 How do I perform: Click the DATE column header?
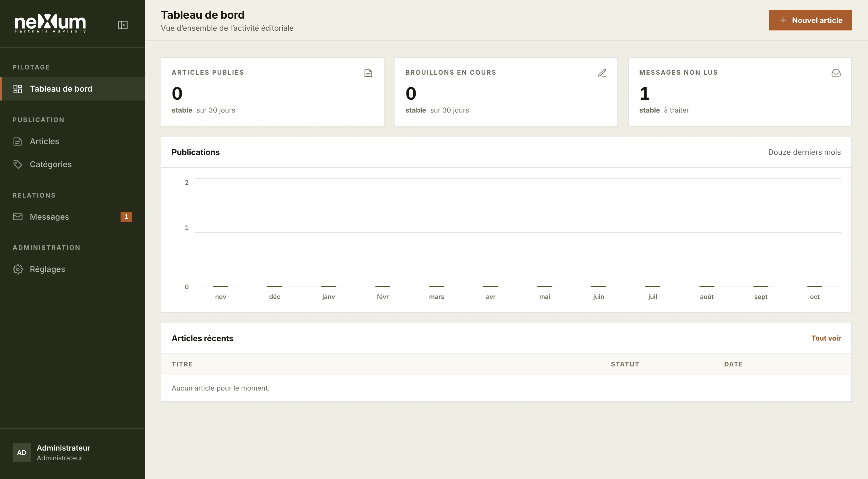(734, 364)
